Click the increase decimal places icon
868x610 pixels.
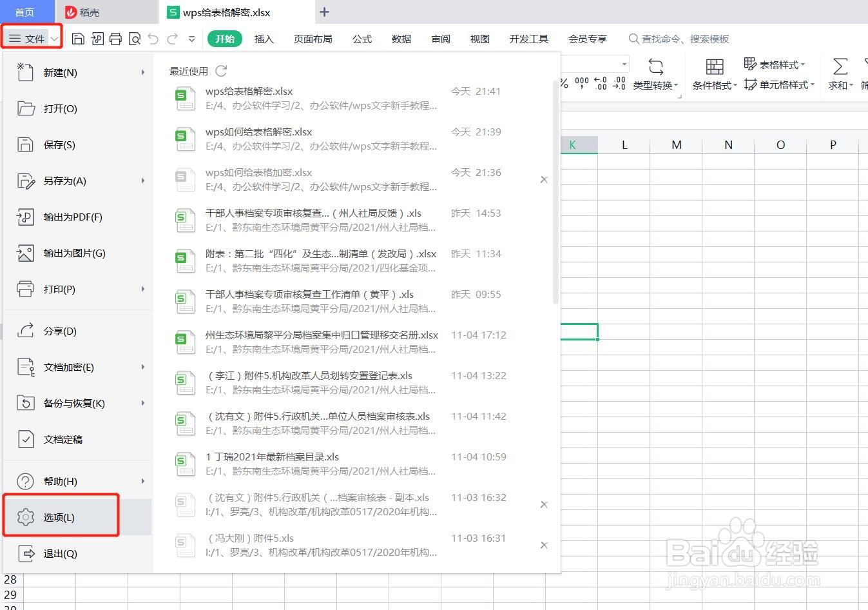point(601,83)
